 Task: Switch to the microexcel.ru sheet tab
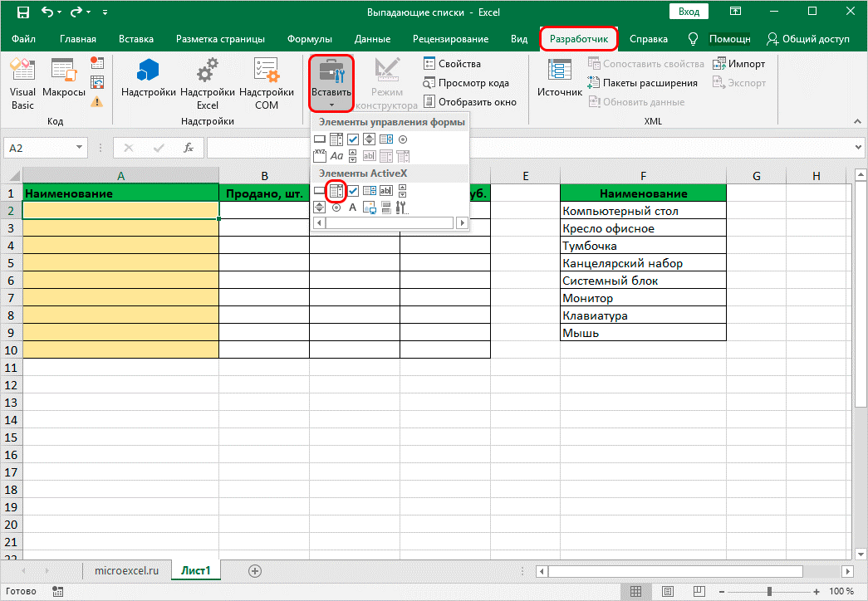126,571
